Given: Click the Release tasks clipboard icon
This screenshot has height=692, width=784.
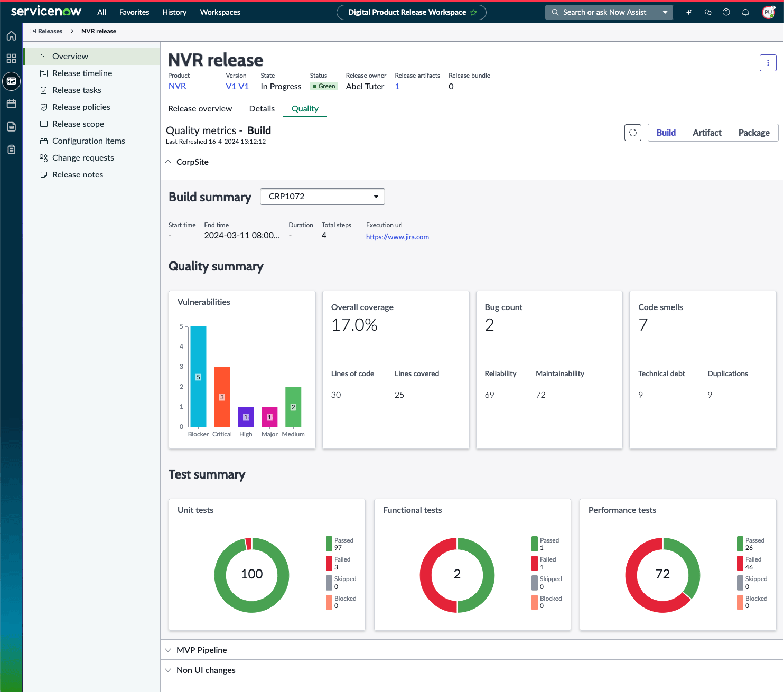Looking at the screenshot, I should [x=44, y=90].
